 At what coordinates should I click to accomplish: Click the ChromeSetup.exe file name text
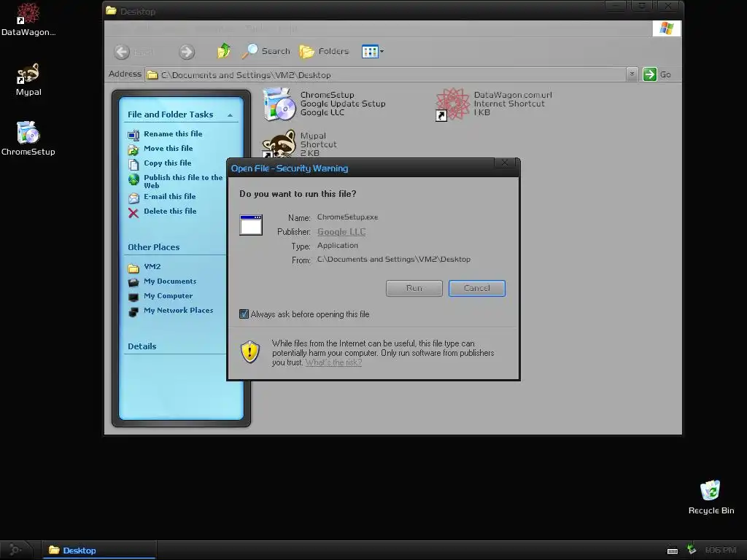click(347, 217)
